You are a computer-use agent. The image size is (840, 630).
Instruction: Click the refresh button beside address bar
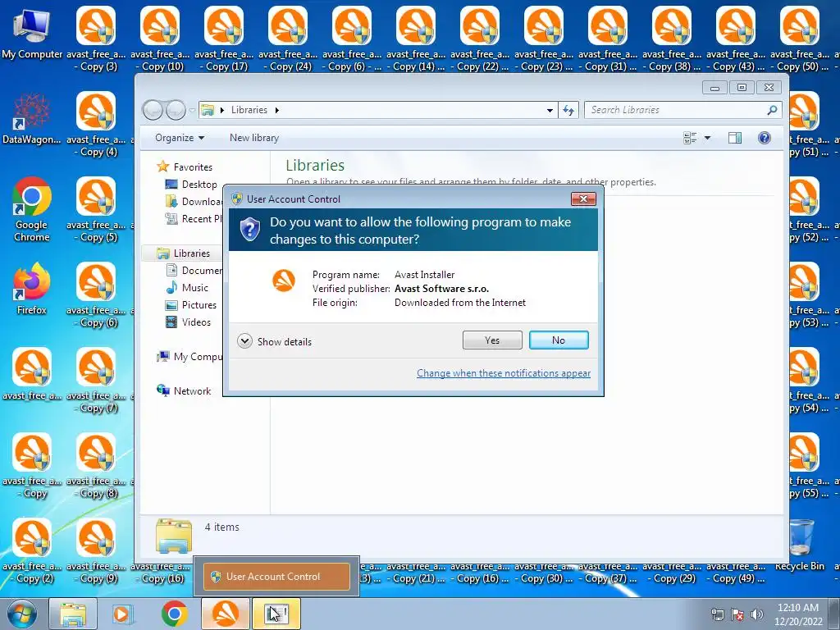pos(568,110)
